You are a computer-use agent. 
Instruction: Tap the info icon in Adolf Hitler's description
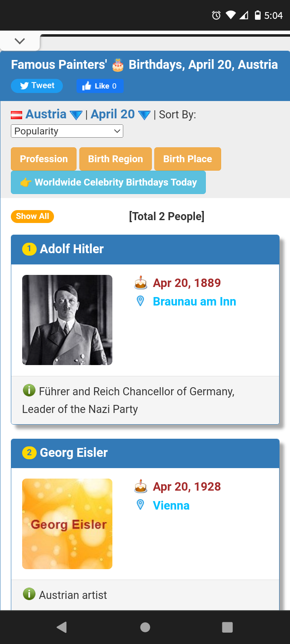click(x=29, y=390)
